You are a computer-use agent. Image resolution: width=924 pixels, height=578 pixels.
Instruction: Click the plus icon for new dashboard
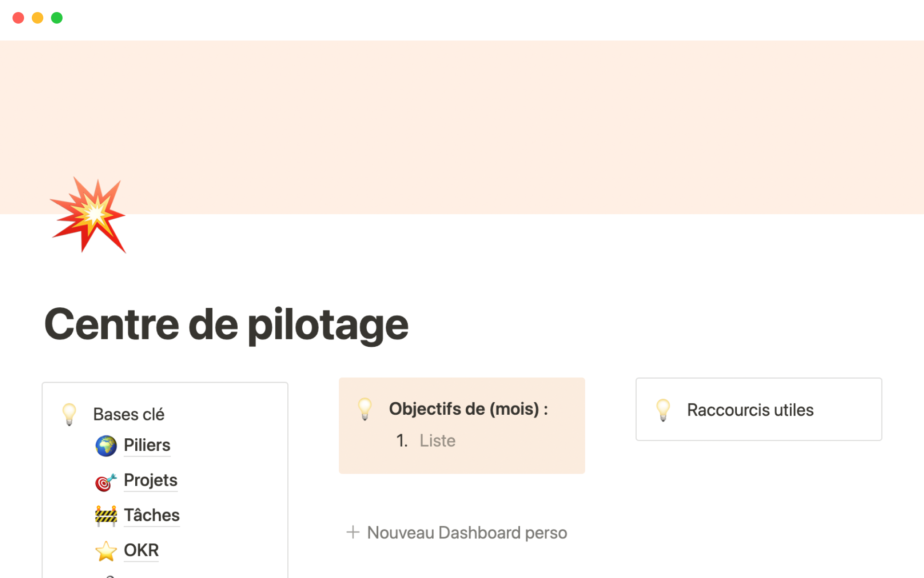[353, 532]
